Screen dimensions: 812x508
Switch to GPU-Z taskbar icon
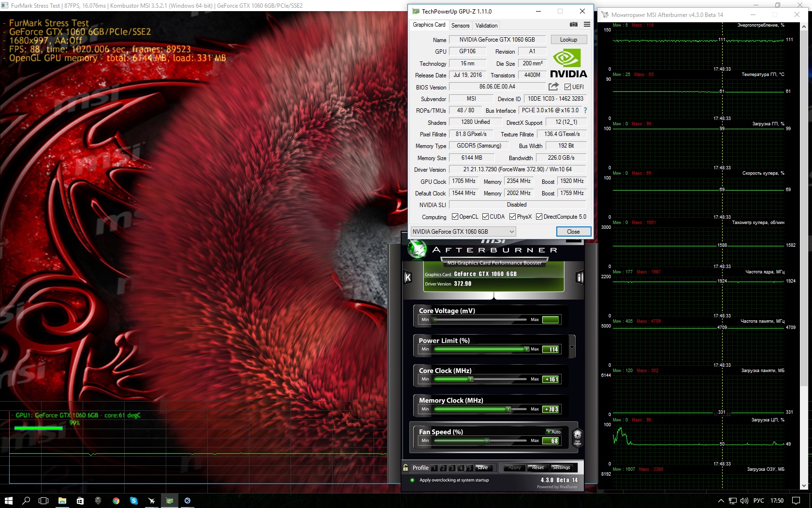(170, 501)
